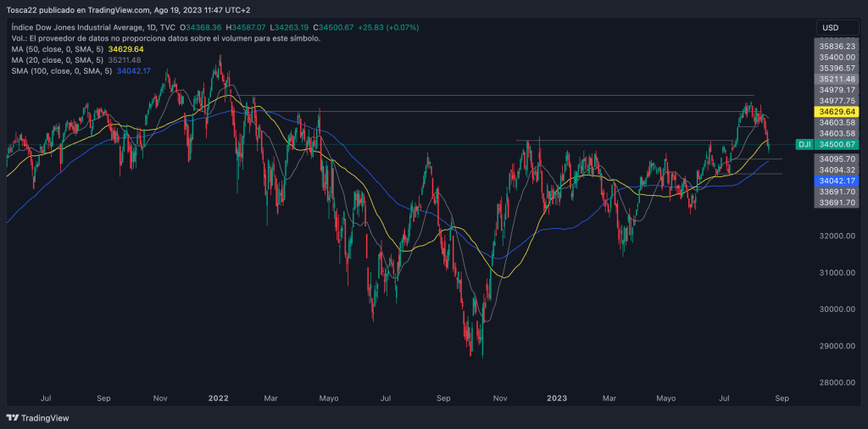Click the TradingView logo at bottom left
Viewport: 868px width, 429px height.
click(37, 418)
